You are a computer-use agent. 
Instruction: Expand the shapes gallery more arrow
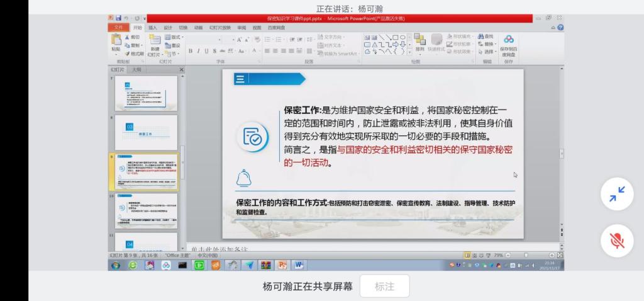(409, 52)
